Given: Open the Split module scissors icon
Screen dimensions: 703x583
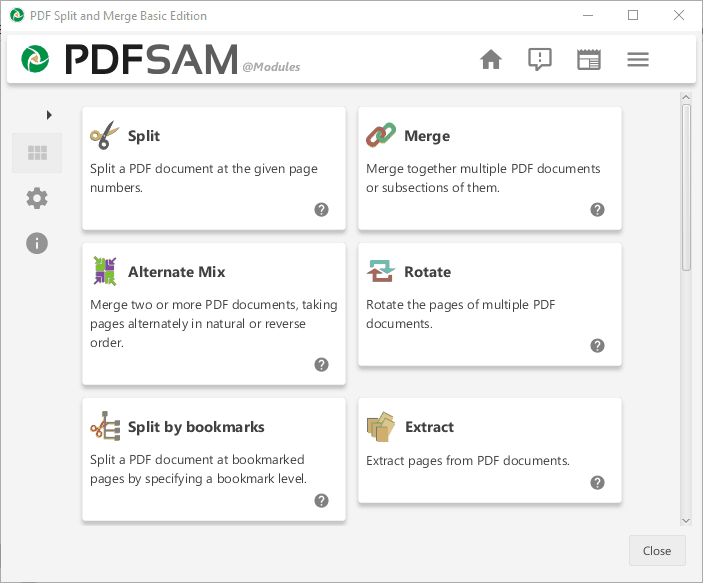Looking at the screenshot, I should point(104,136).
